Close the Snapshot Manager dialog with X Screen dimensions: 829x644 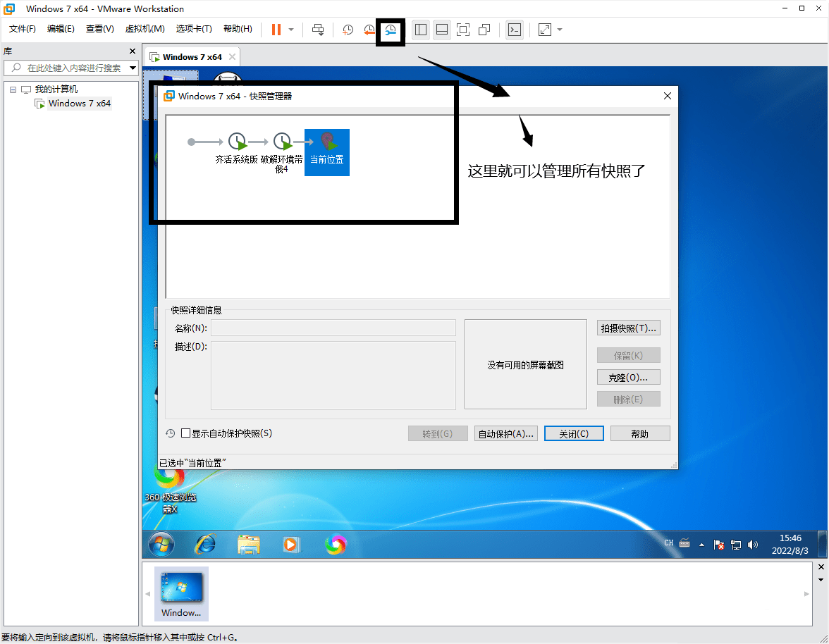pos(667,96)
